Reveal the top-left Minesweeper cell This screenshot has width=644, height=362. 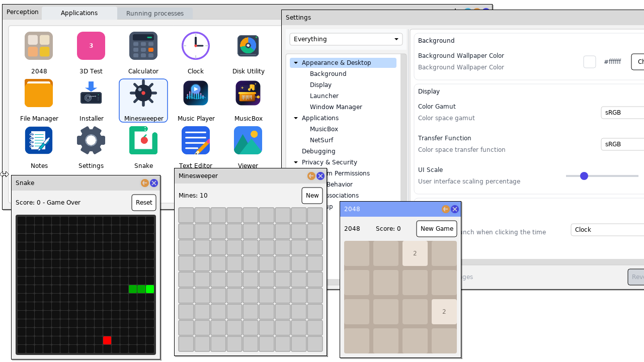tap(186, 215)
